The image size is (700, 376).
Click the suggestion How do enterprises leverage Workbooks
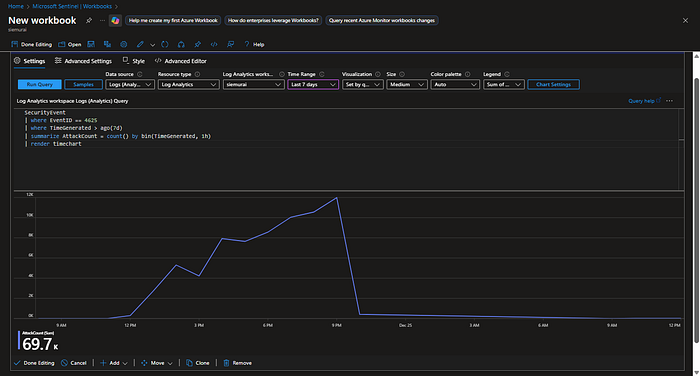point(273,21)
